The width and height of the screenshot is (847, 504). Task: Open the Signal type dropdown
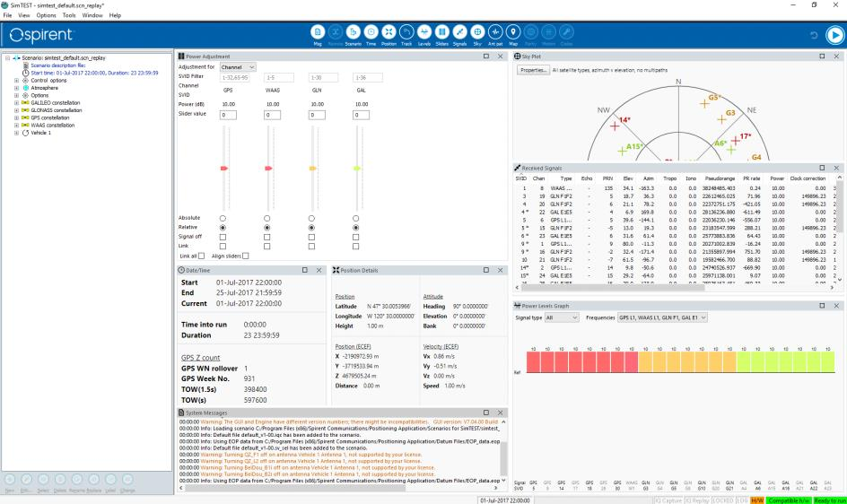click(562, 317)
